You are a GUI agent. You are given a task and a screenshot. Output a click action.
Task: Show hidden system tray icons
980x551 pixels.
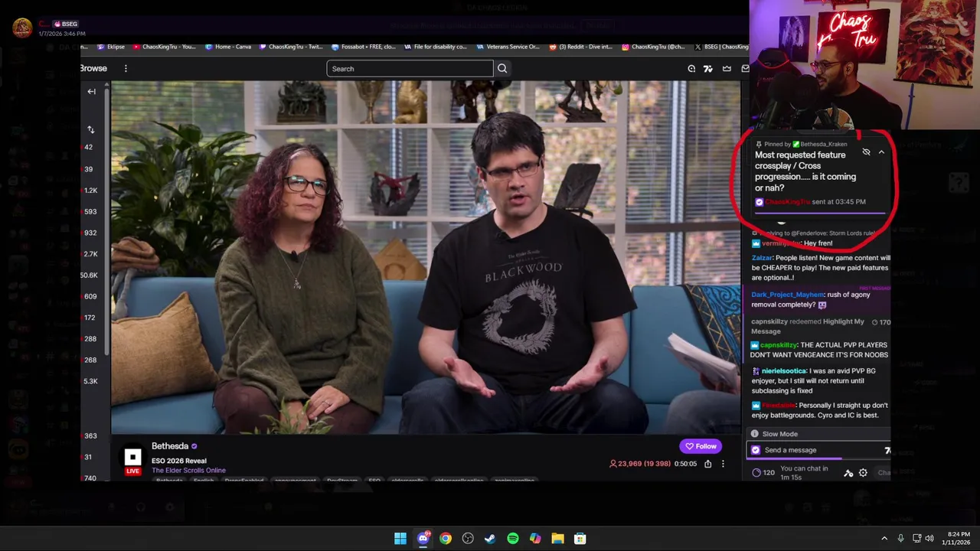tap(884, 539)
